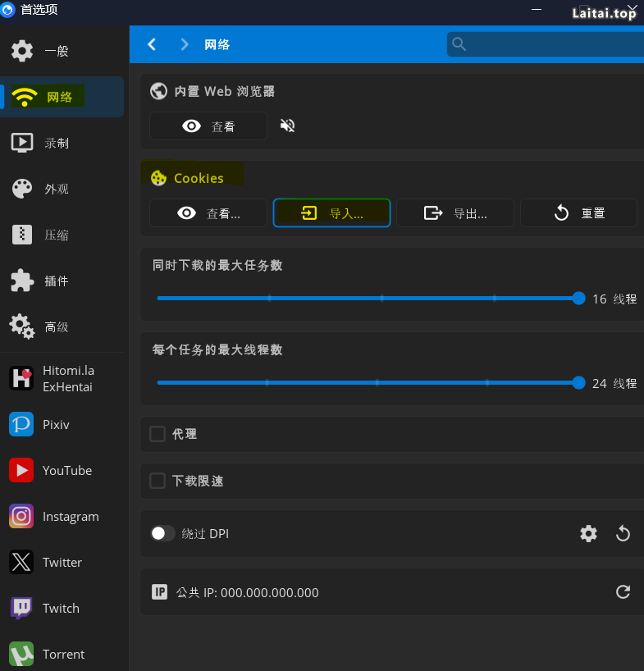Screen dimensions: 644x671
Task: Click the muted speaker icon beside 查看
Action: coord(287,126)
